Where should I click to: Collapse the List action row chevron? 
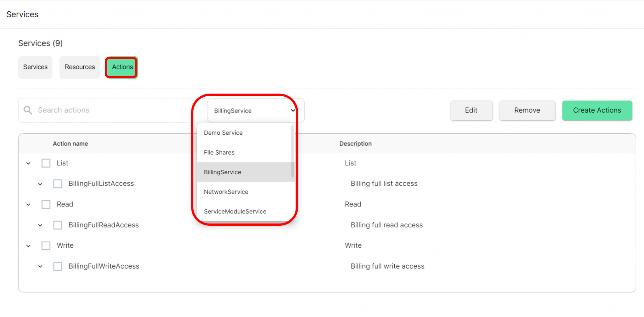coord(28,163)
